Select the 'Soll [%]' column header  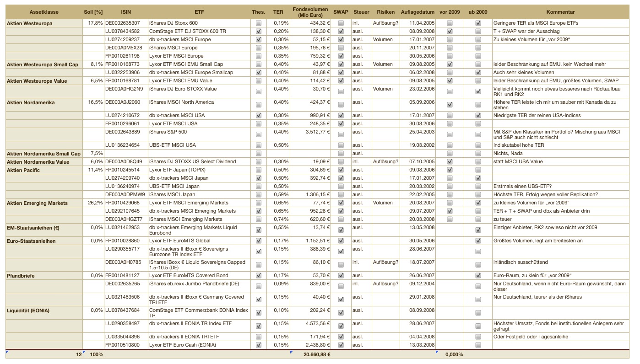tap(93, 12)
